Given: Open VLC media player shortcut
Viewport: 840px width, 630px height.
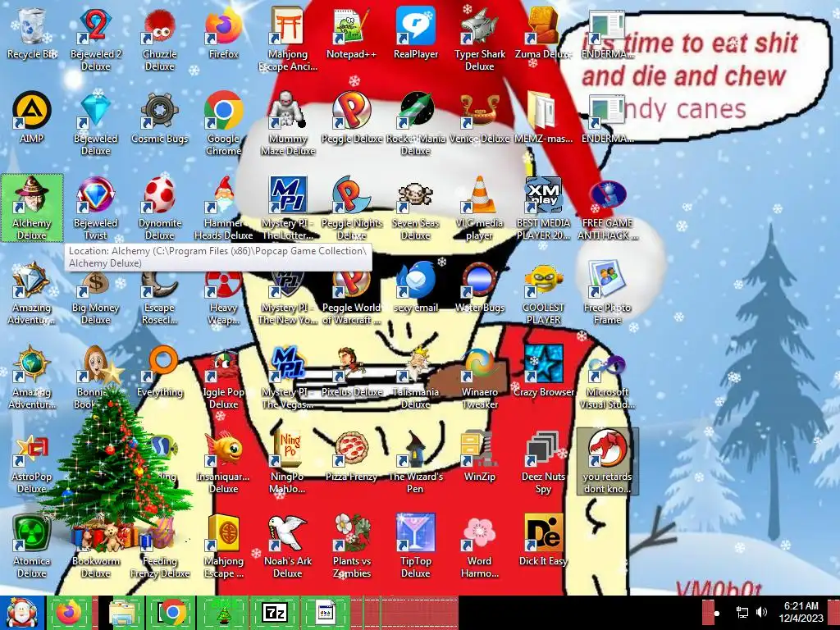Looking at the screenshot, I should [479, 208].
